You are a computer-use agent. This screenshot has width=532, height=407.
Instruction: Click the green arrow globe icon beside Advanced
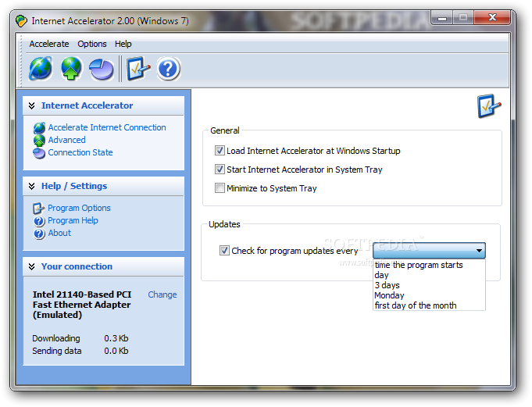pos(39,141)
